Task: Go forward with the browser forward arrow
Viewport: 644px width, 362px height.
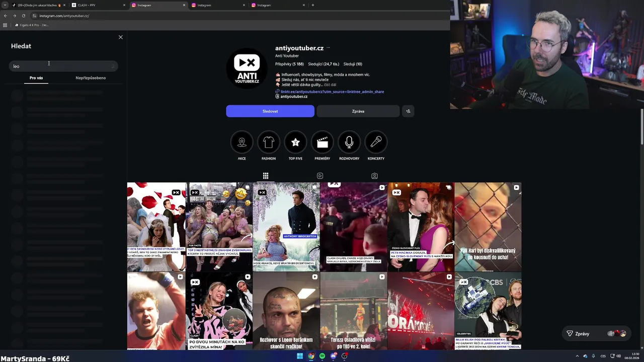Action: coord(15,16)
